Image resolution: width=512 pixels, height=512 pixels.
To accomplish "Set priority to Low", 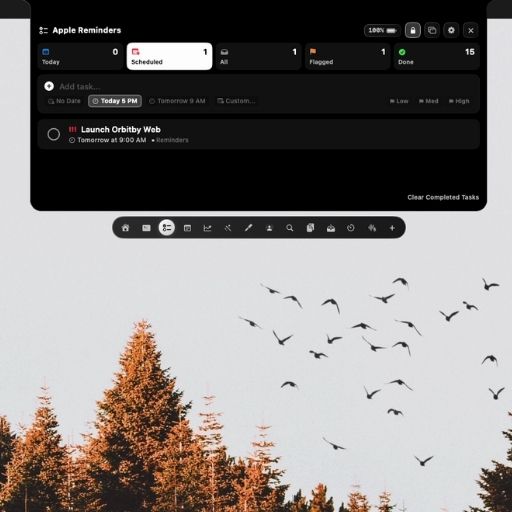I will coord(399,101).
